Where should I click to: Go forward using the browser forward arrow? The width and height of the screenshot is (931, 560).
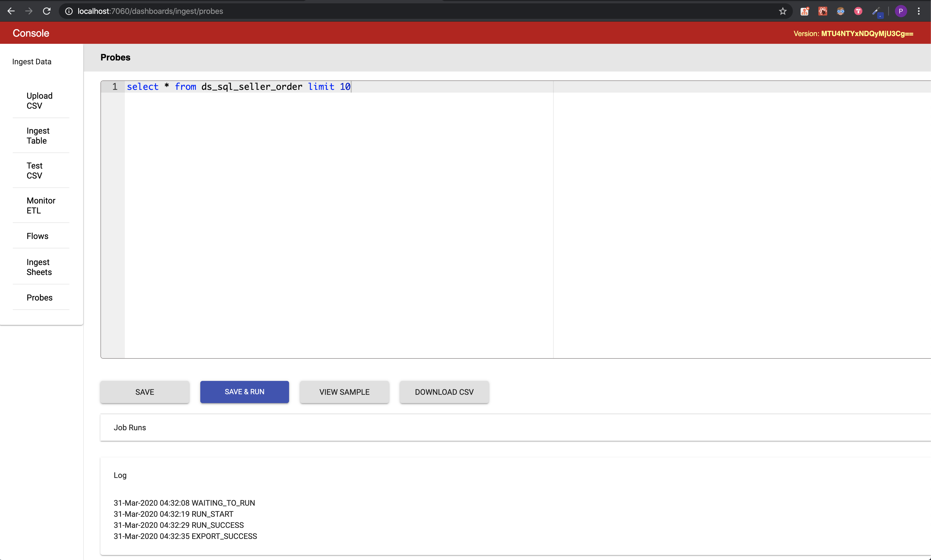(x=29, y=11)
